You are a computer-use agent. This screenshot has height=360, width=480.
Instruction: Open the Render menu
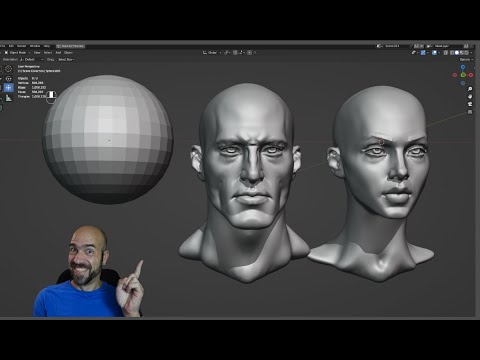click(22, 46)
